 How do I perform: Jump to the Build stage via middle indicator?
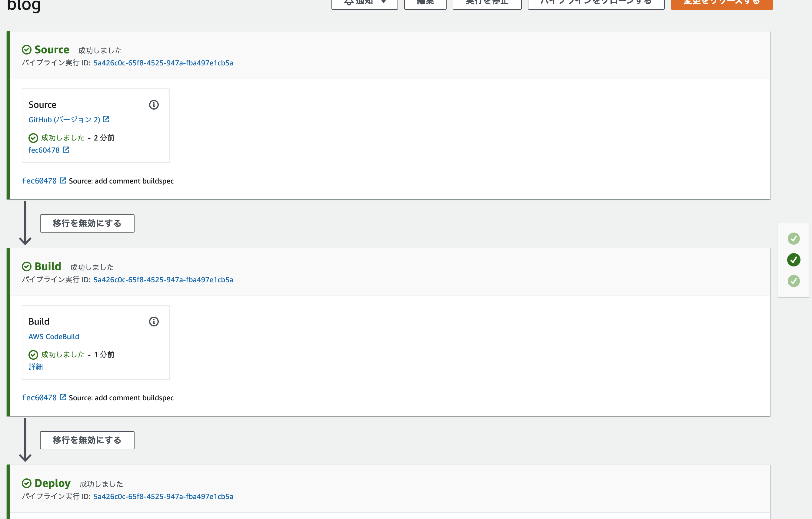coord(794,260)
